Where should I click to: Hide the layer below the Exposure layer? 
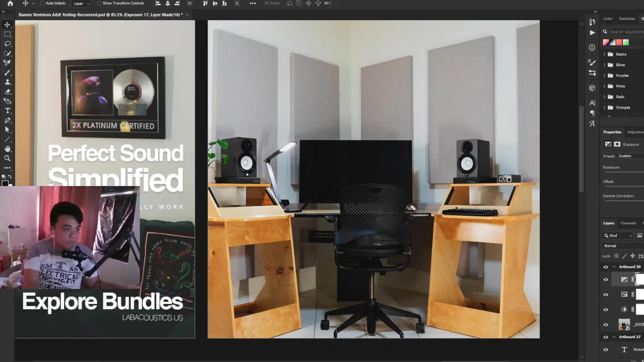click(x=606, y=295)
